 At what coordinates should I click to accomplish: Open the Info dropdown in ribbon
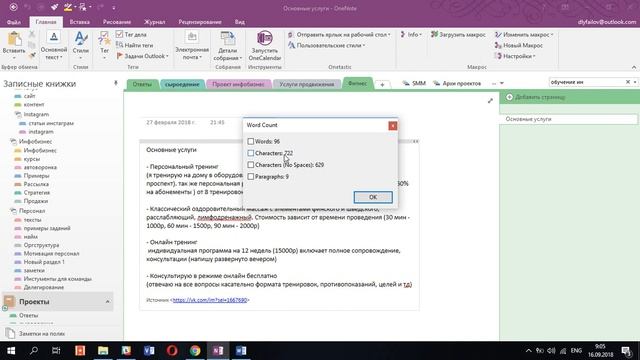click(x=411, y=35)
